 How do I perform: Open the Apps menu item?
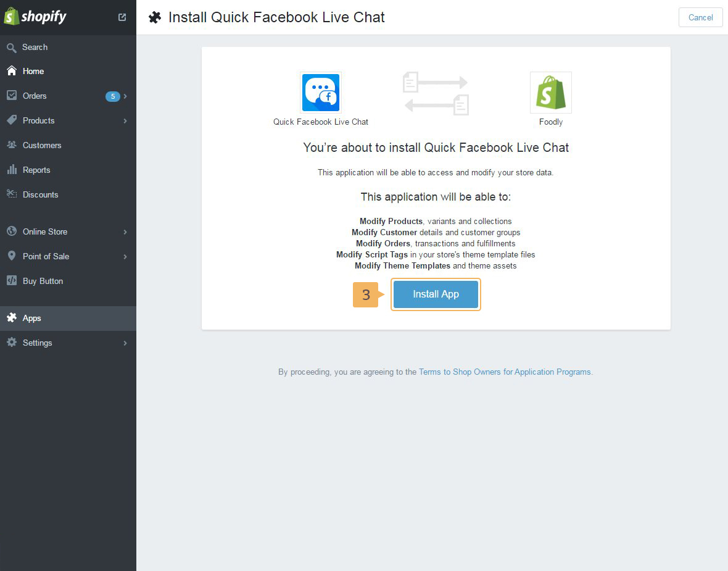(32, 319)
